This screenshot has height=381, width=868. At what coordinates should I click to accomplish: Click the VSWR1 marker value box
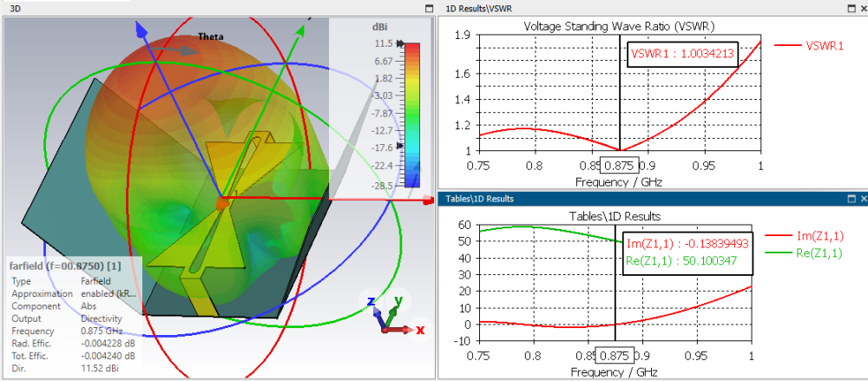pyautogui.click(x=682, y=55)
